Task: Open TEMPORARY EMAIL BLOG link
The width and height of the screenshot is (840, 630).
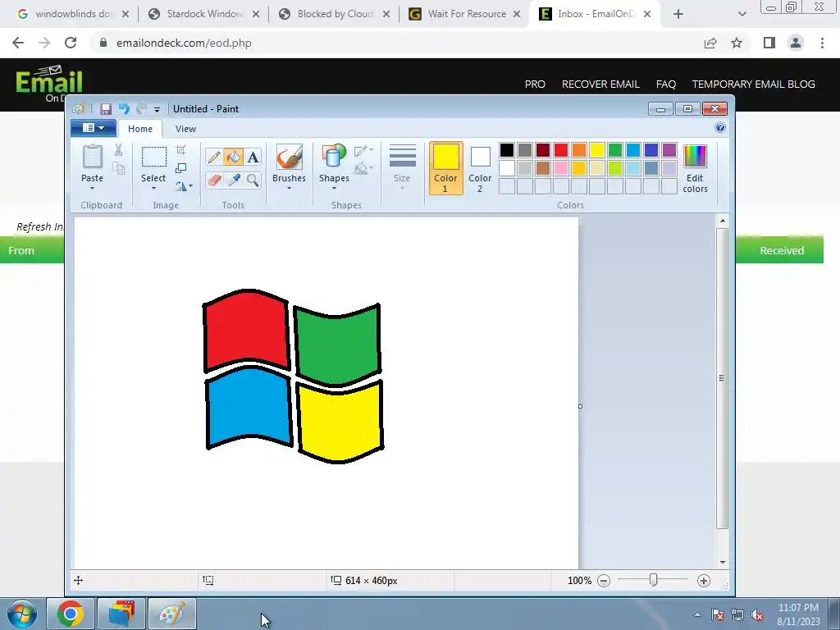Action: (x=753, y=84)
